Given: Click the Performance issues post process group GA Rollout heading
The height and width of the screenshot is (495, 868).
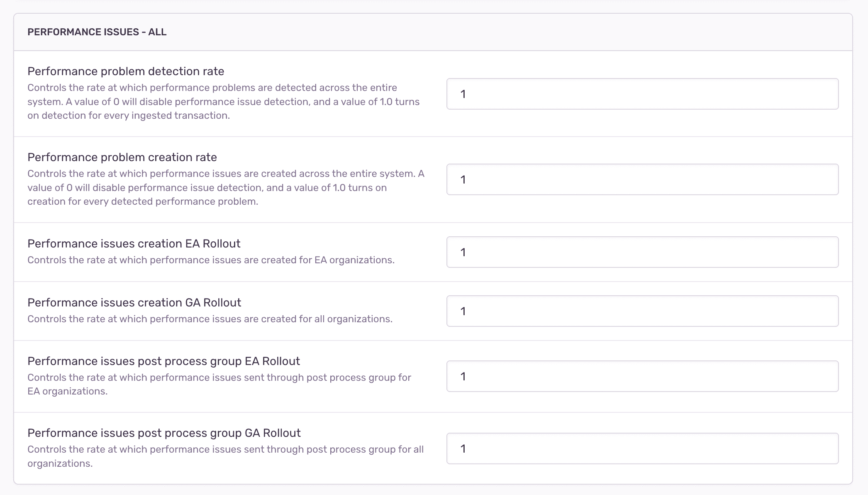Looking at the screenshot, I should tap(164, 433).
